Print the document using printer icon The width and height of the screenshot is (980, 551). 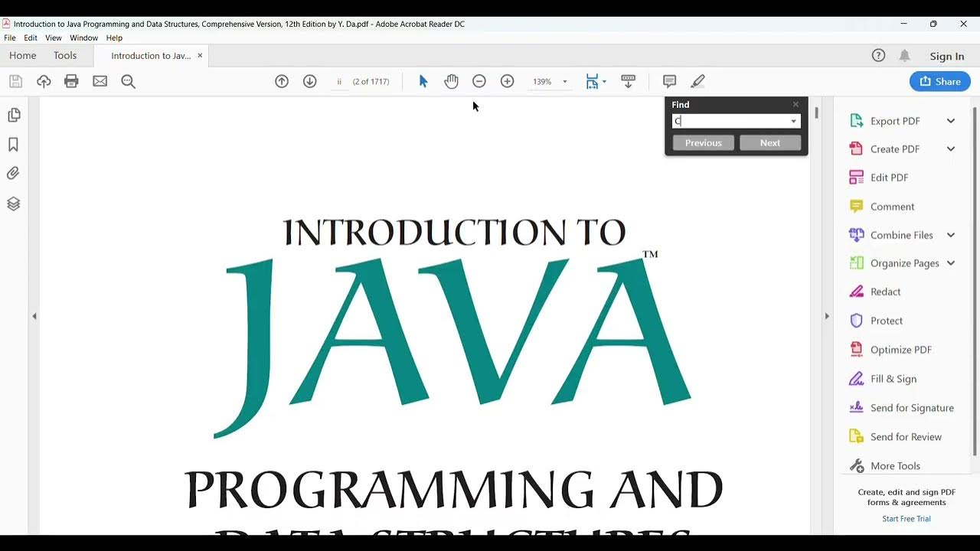(71, 81)
